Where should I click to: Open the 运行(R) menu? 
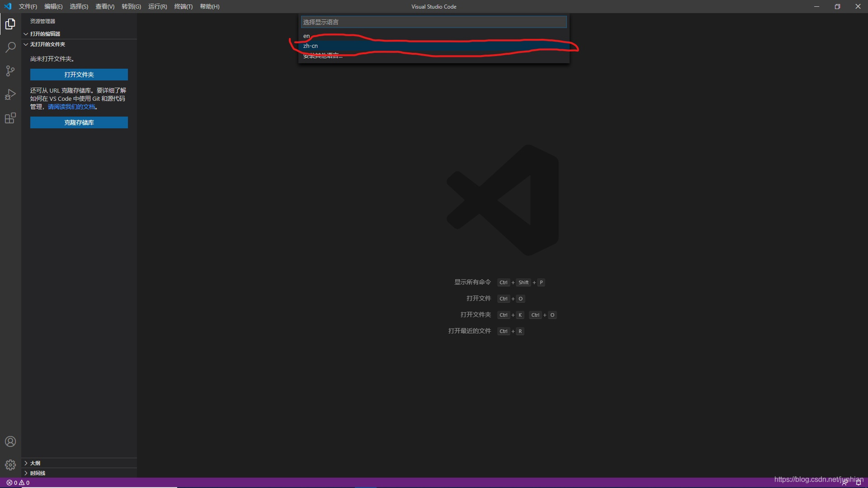[x=158, y=6]
